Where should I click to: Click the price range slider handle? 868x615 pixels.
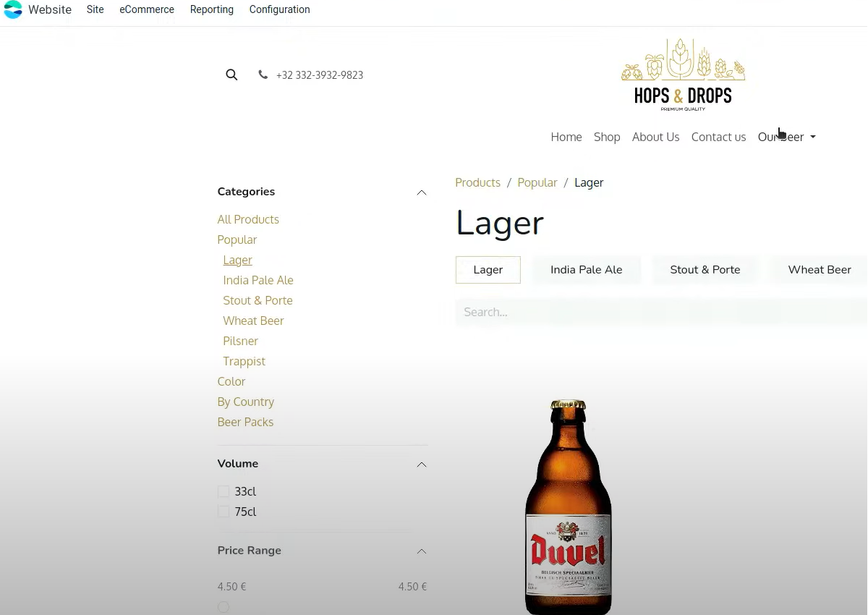(x=224, y=607)
